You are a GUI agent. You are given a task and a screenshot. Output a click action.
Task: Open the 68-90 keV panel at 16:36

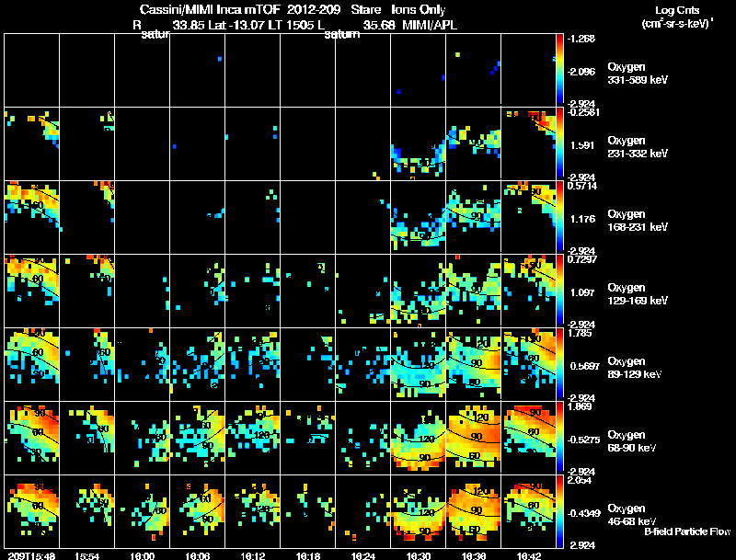point(473,438)
